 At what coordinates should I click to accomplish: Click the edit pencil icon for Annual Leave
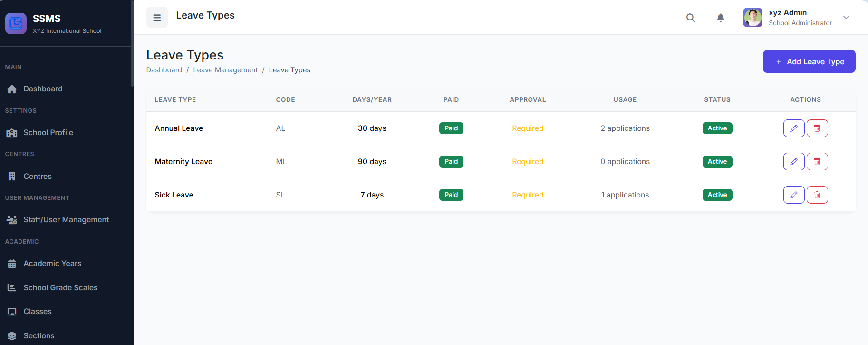(x=793, y=128)
